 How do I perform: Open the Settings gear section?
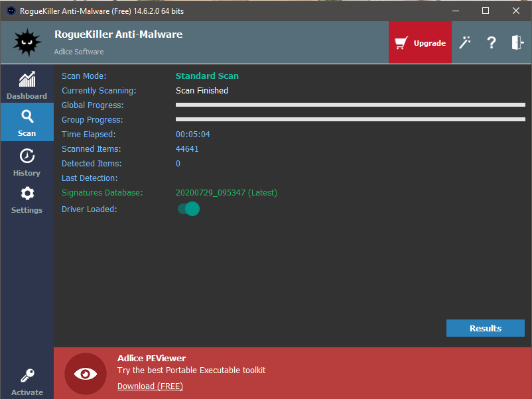pos(27,199)
